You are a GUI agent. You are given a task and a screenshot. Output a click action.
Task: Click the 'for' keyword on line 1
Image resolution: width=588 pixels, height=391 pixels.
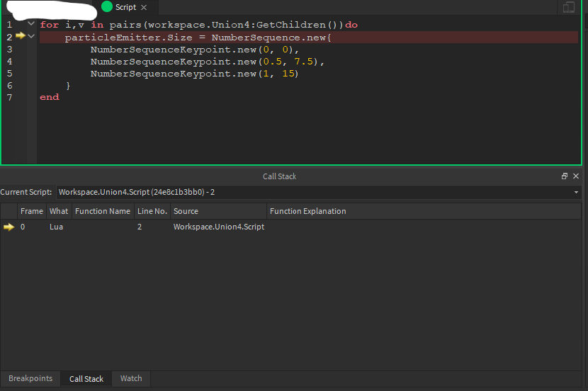49,25
